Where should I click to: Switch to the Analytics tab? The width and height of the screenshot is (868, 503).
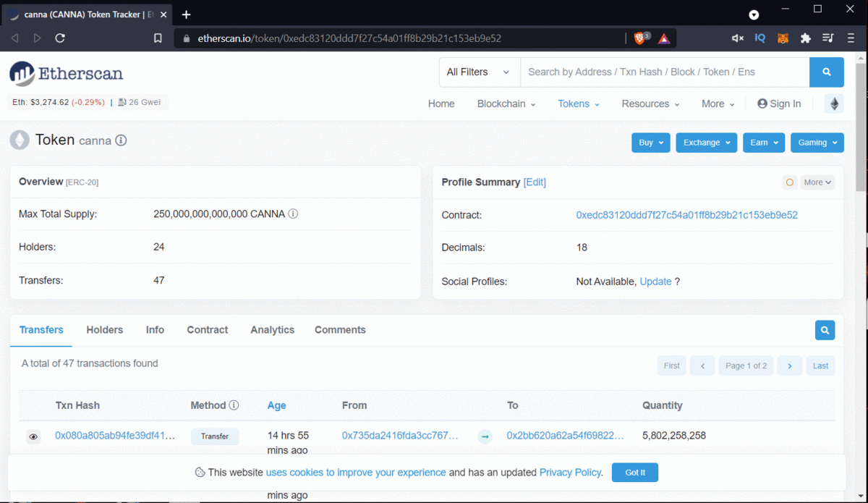[273, 330]
